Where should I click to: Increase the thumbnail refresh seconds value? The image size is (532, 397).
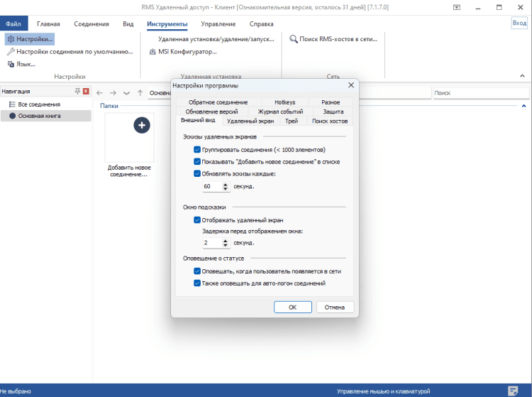[x=226, y=185]
